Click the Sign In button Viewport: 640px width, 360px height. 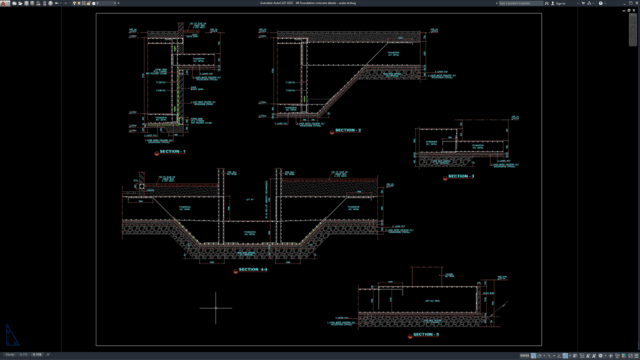[x=558, y=3]
